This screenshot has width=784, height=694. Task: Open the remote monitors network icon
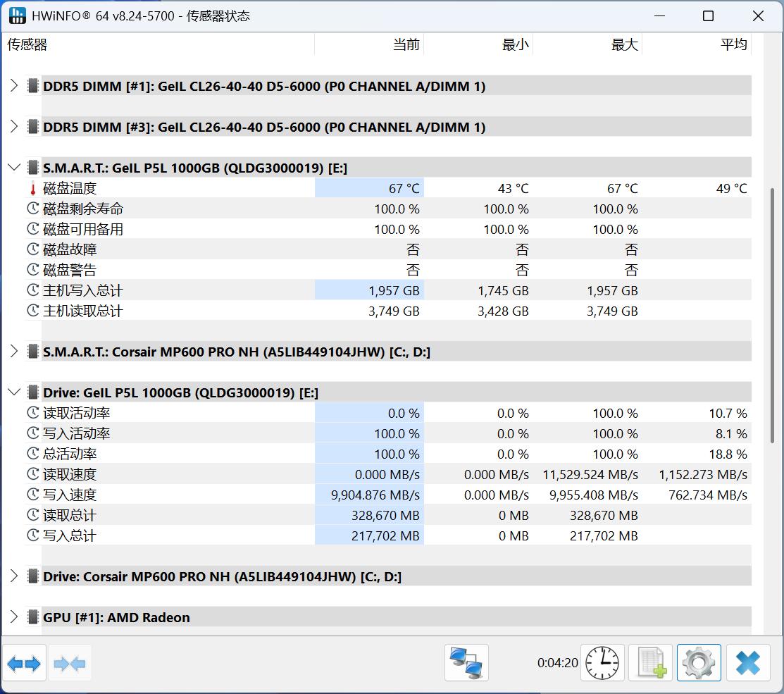(x=466, y=663)
